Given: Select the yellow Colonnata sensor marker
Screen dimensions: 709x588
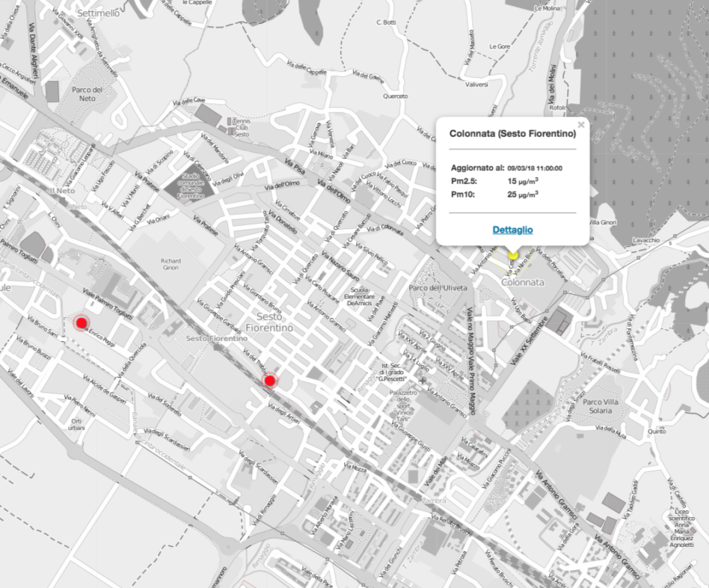Looking at the screenshot, I should (x=513, y=255).
